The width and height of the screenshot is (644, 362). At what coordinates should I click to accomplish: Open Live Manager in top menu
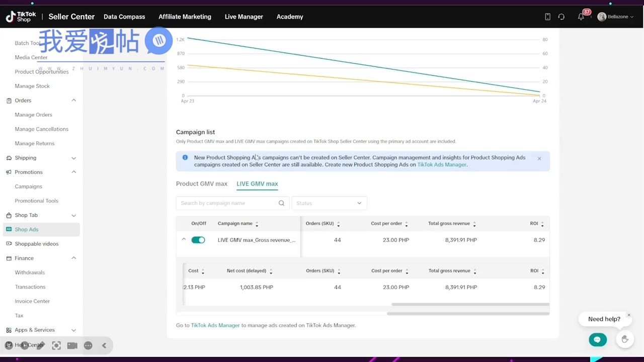(244, 17)
